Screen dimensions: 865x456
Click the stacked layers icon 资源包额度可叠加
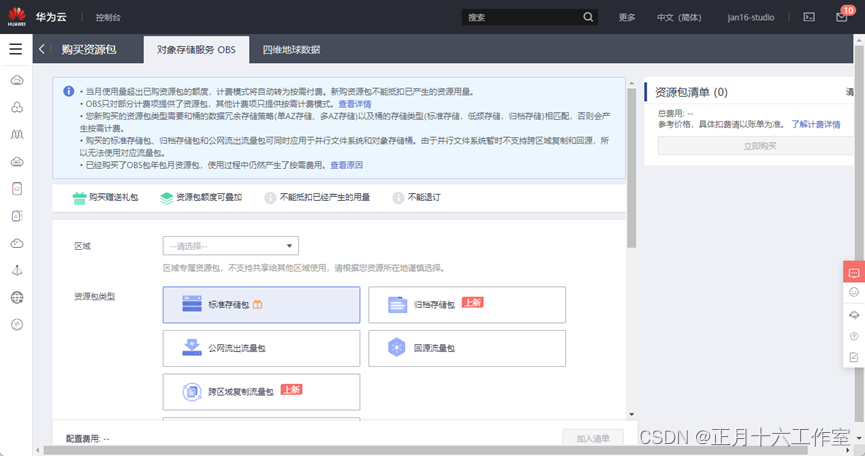pyautogui.click(x=167, y=198)
